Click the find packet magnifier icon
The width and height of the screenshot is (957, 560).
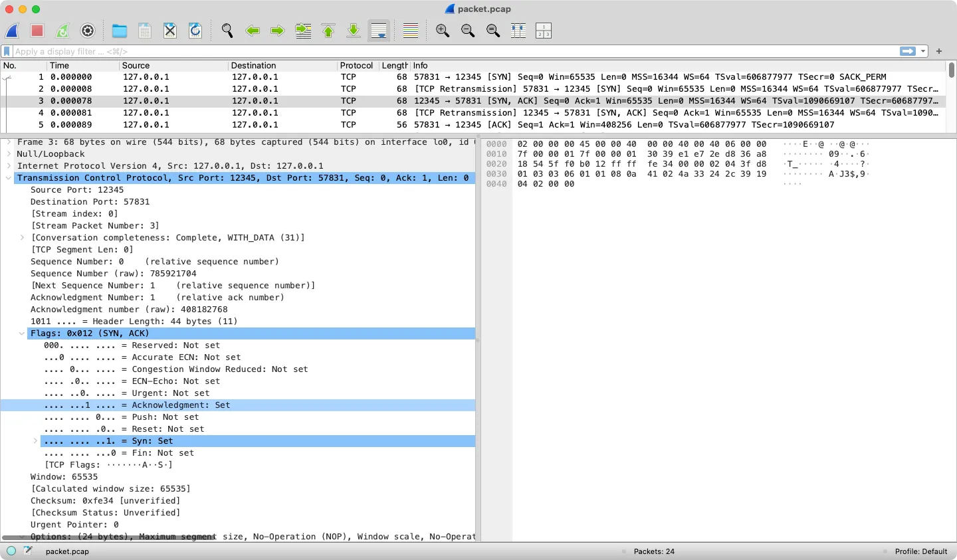(x=227, y=31)
